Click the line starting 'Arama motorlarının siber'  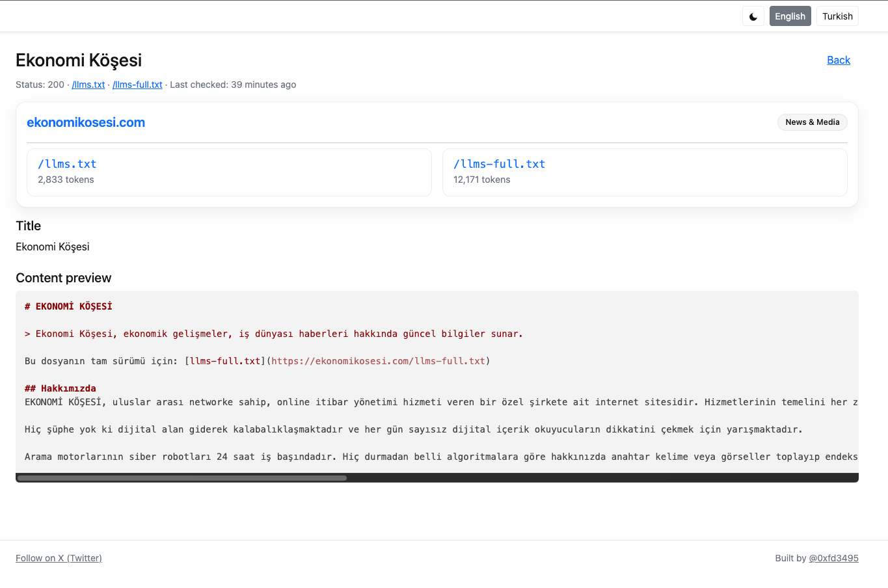coord(441,457)
